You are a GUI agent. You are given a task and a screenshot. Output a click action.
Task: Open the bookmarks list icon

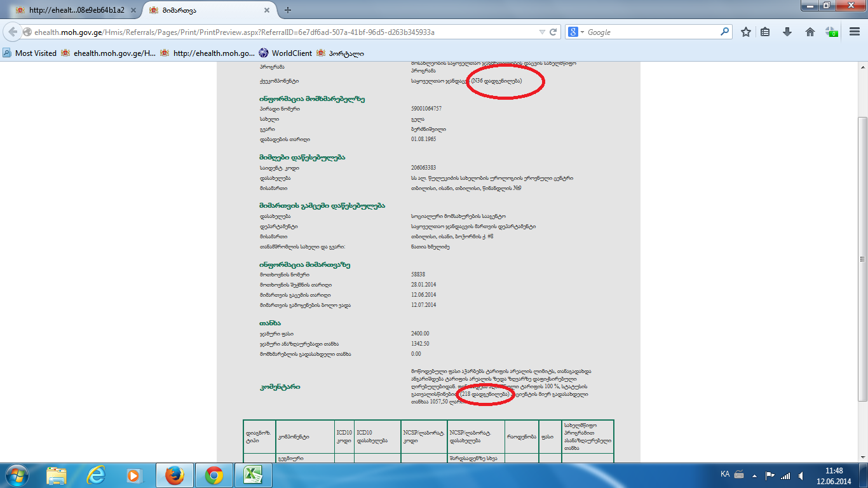pos(766,32)
